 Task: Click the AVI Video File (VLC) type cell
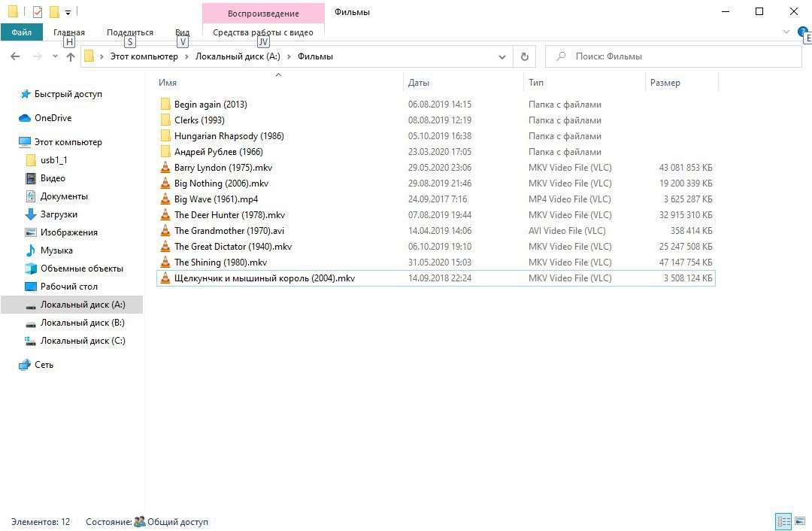tap(567, 231)
